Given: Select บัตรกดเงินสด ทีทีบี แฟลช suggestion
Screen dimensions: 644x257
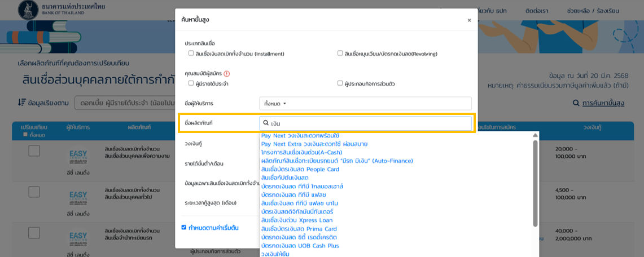Looking at the screenshot, I should (293, 194).
